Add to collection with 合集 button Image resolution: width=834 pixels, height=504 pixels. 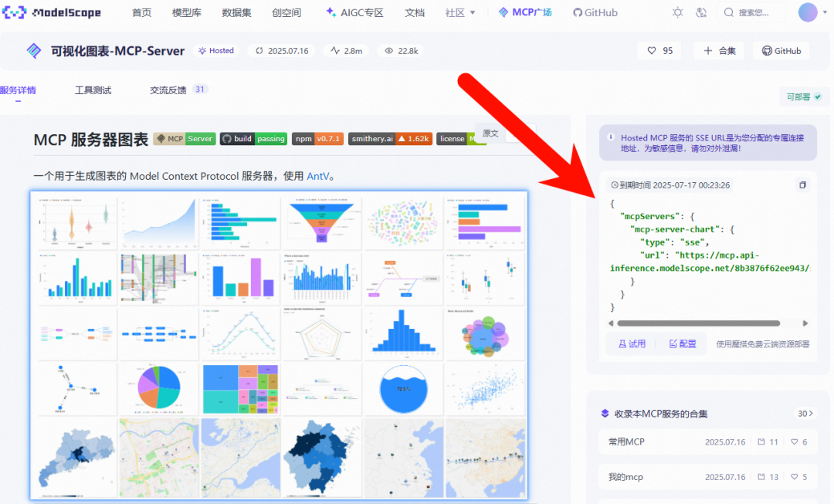coord(720,51)
